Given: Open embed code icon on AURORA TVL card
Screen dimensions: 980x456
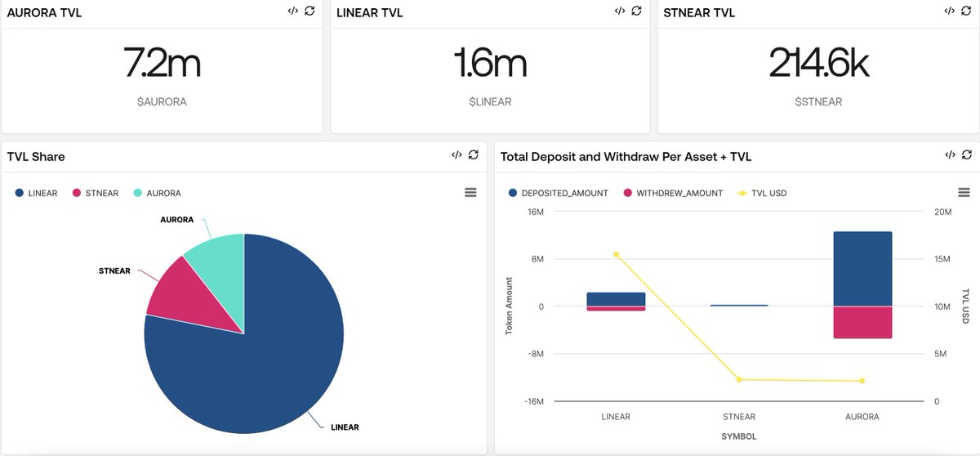Looking at the screenshot, I should point(293,11).
